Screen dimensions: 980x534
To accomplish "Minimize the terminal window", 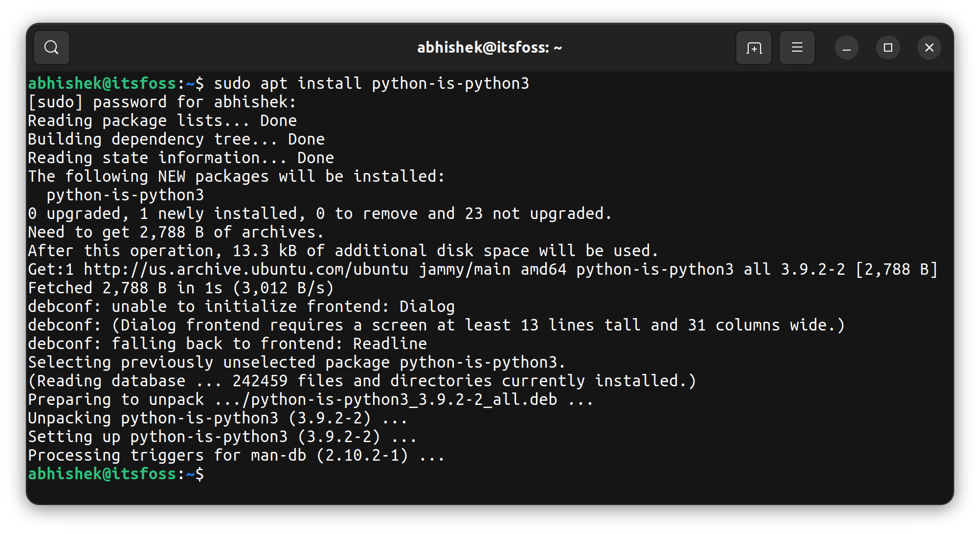I will (x=846, y=48).
